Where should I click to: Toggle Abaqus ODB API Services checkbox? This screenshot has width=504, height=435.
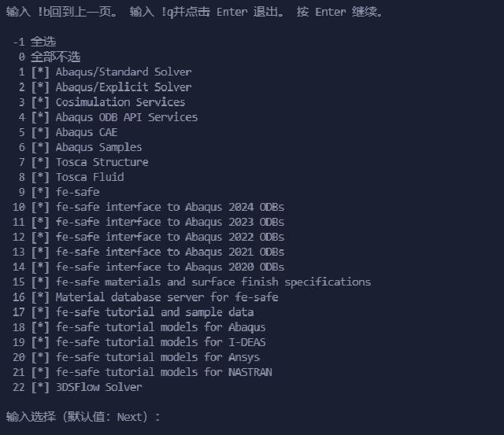pos(40,117)
